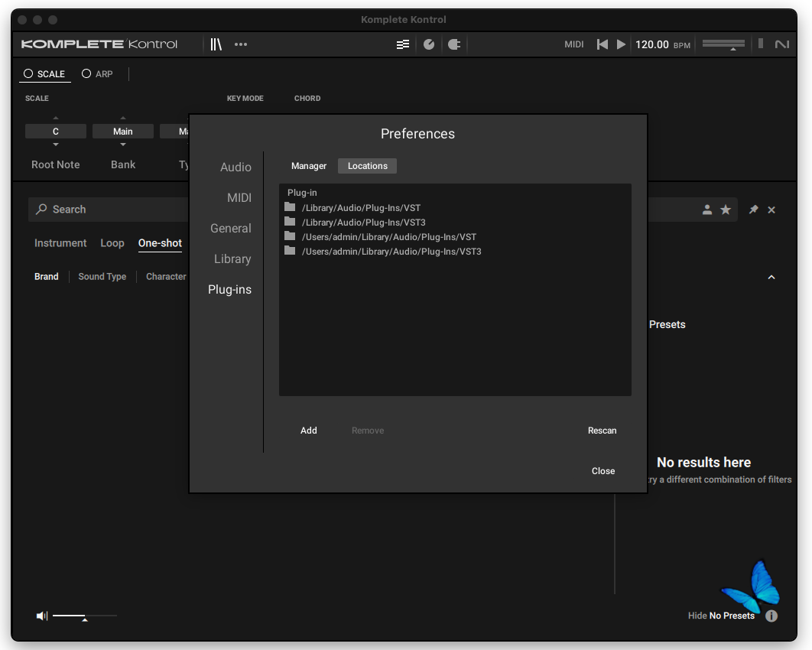Toggle the Perform panel list icon
Viewport: 812px width, 650px height.
point(403,44)
